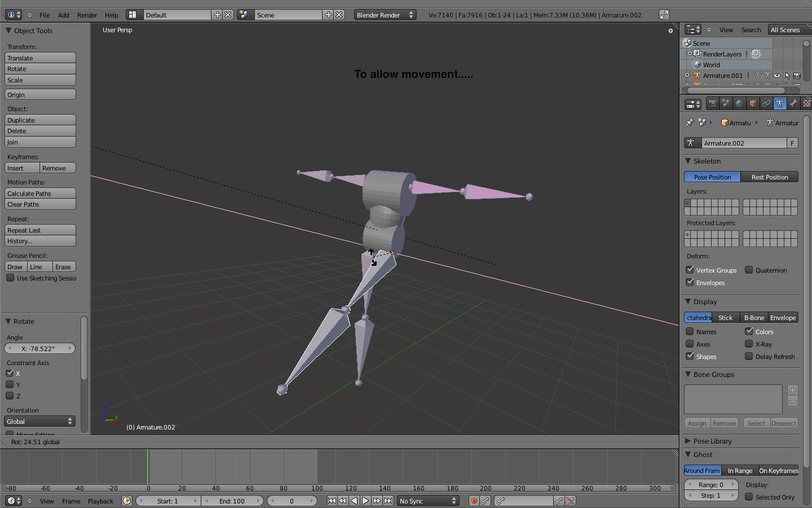The width and height of the screenshot is (812, 508).
Task: Open the Object properties cube icon
Action: (753, 103)
